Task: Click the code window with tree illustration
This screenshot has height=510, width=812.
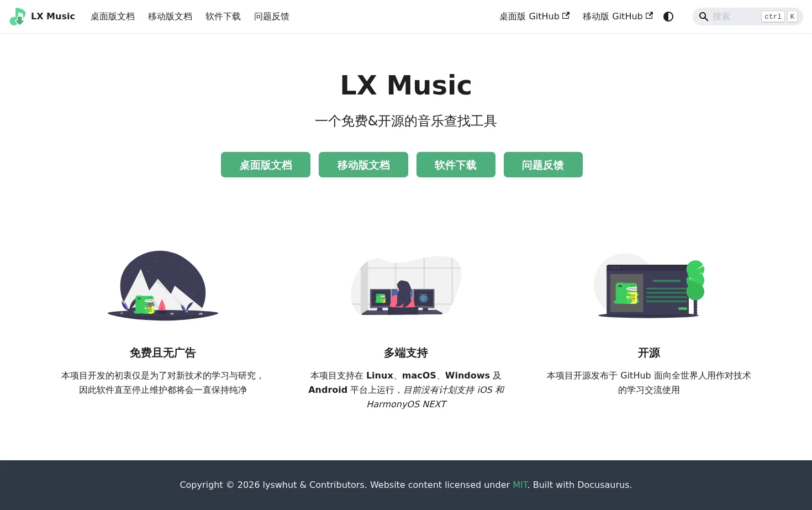Action: [649, 286]
